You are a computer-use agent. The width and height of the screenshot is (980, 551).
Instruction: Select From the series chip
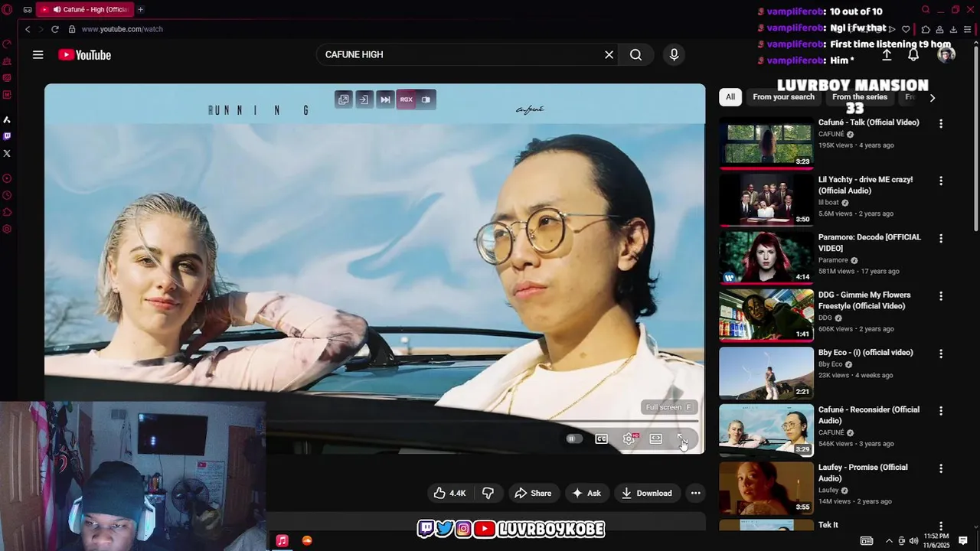860,97
